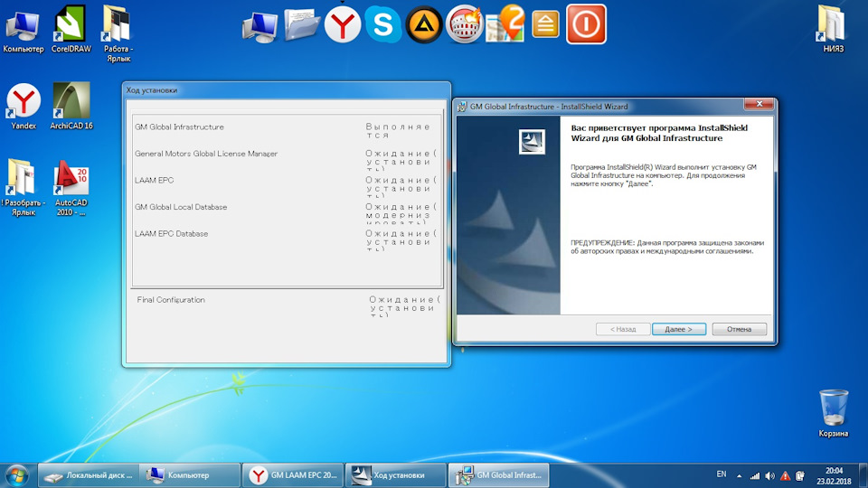Click the Show desktop strip beside the clock
The image size is (868, 488).
(x=863, y=476)
